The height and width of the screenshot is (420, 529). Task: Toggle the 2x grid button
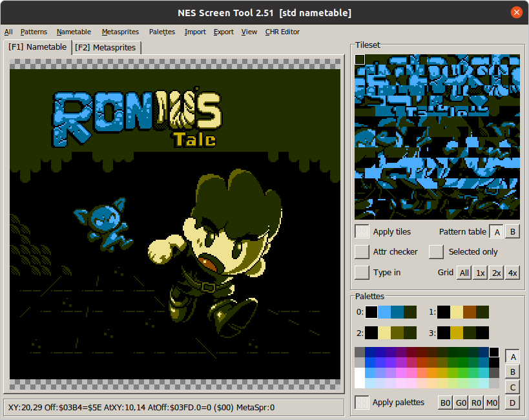click(x=496, y=273)
